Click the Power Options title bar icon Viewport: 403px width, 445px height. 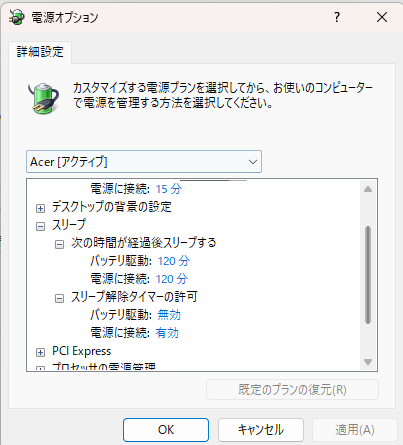16,17
